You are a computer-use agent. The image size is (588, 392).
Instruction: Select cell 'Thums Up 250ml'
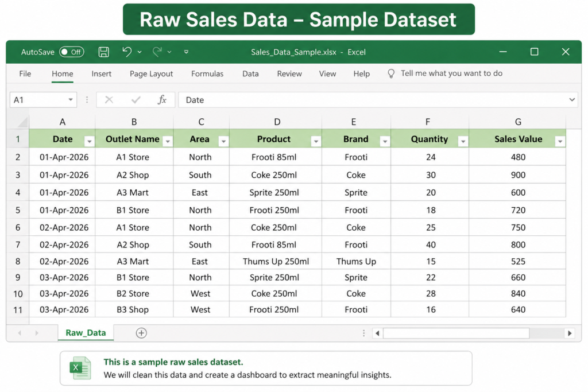(x=276, y=261)
